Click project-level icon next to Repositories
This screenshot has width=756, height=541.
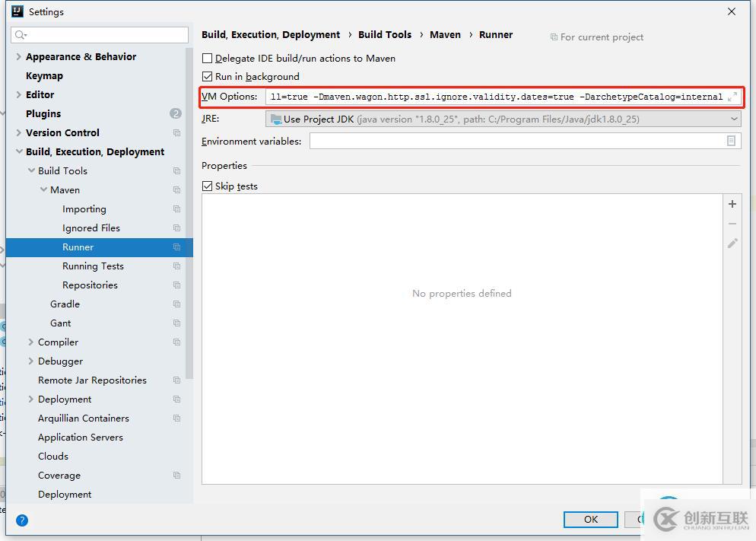click(177, 285)
